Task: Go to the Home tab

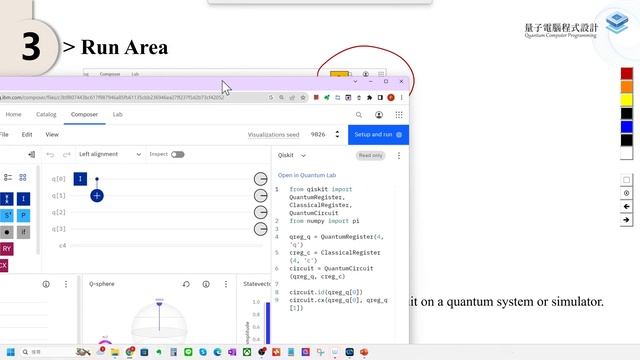Action: [13, 115]
